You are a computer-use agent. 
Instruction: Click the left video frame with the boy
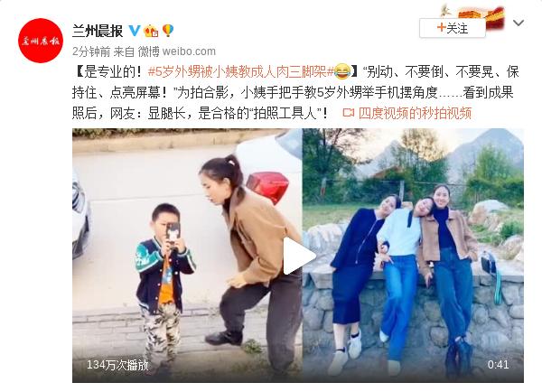pyautogui.click(x=187, y=256)
